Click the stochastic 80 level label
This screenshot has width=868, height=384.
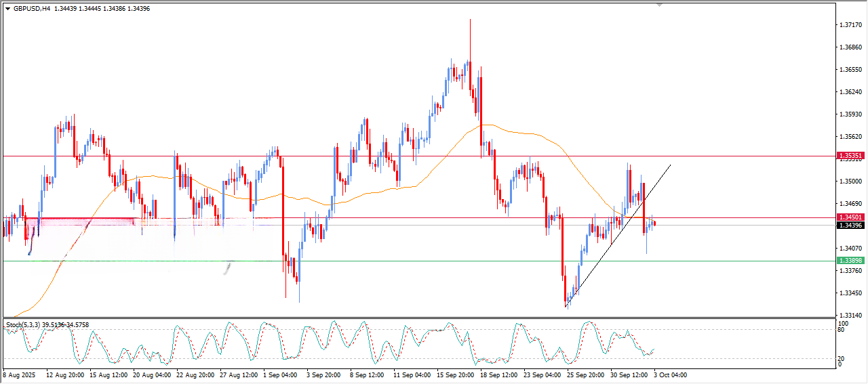click(842, 331)
